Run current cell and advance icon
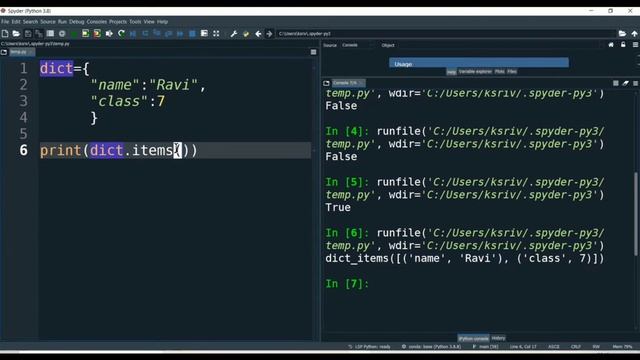 (x=97, y=33)
